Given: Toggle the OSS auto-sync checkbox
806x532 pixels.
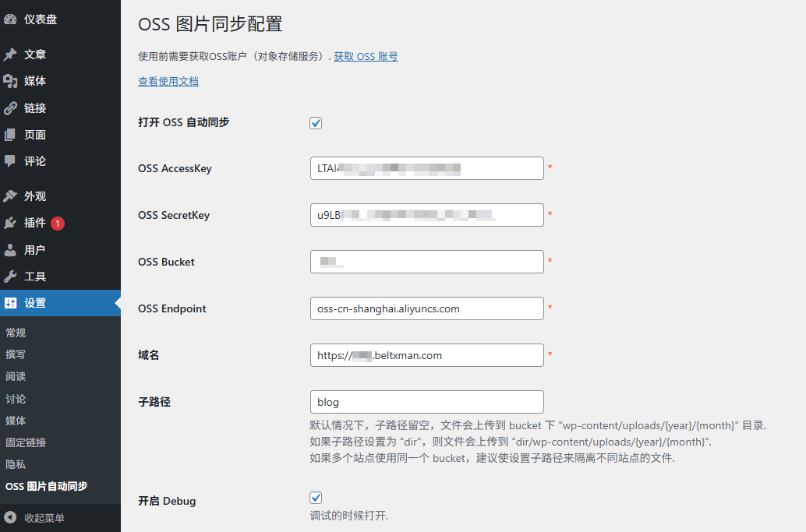Looking at the screenshot, I should click(x=316, y=123).
